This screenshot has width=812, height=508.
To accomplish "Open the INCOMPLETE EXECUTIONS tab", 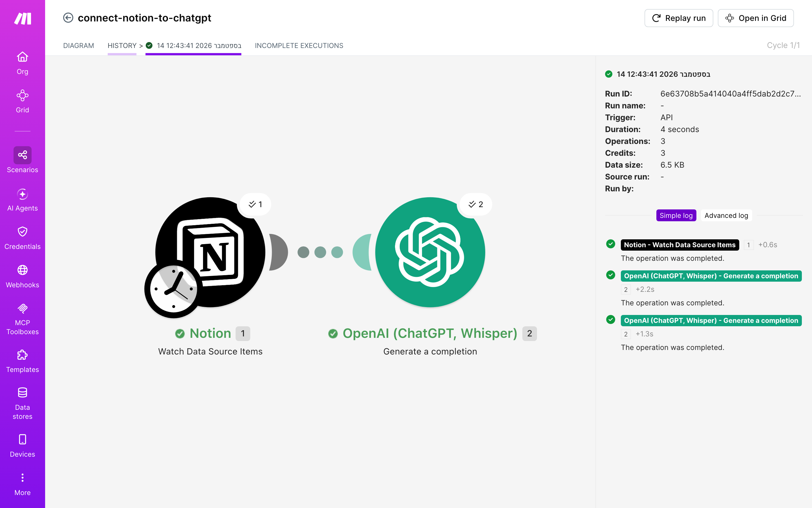I will (299, 45).
